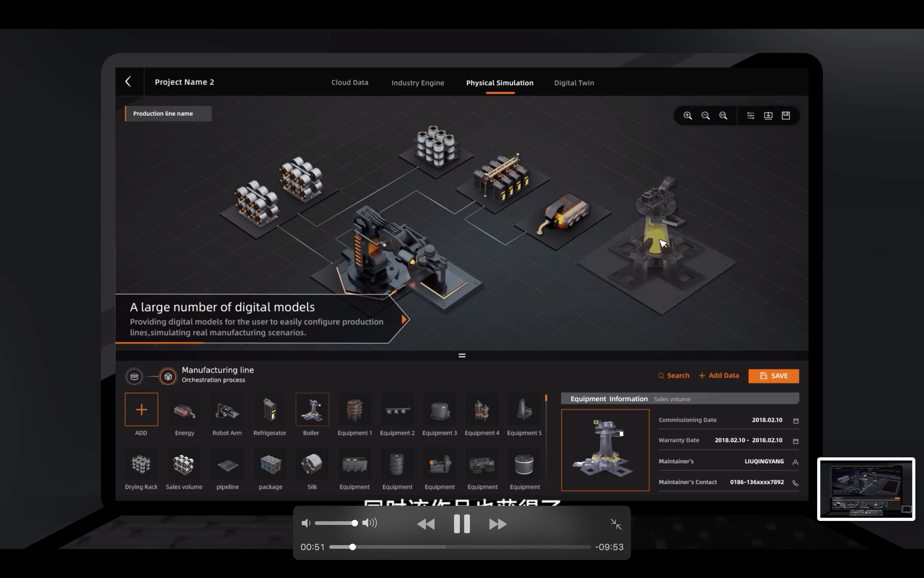Click the orange arrow on the caption banner
The height and width of the screenshot is (578, 924).
[404, 319]
